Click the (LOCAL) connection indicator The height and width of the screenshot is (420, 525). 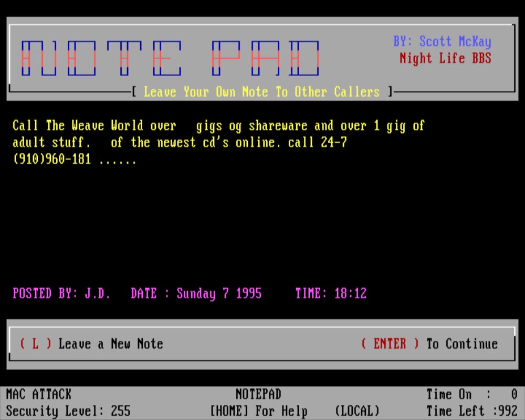(356, 411)
